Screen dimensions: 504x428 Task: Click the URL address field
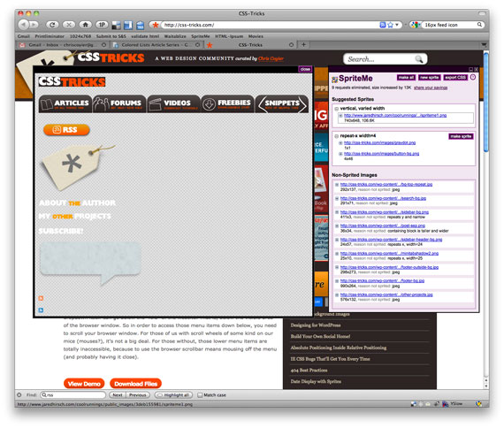tap(270, 25)
